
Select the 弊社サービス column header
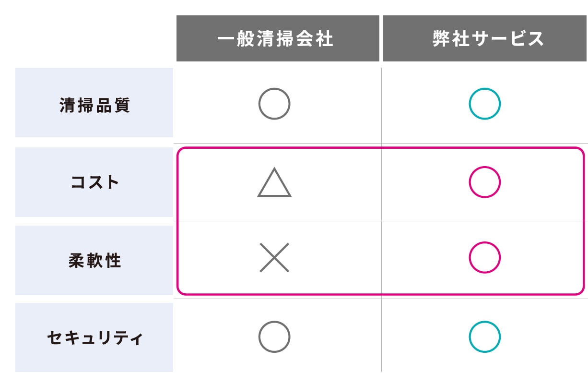tap(485, 38)
